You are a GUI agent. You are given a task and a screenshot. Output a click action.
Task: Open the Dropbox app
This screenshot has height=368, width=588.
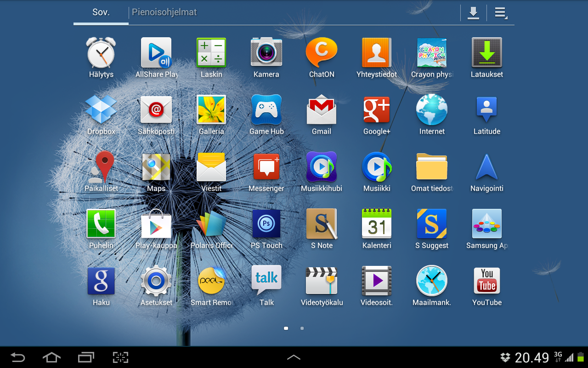(x=101, y=115)
